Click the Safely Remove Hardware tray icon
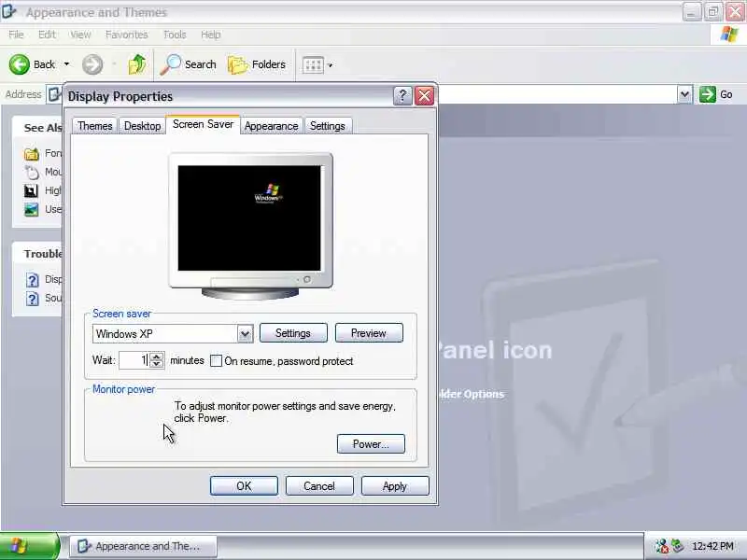 click(x=677, y=546)
